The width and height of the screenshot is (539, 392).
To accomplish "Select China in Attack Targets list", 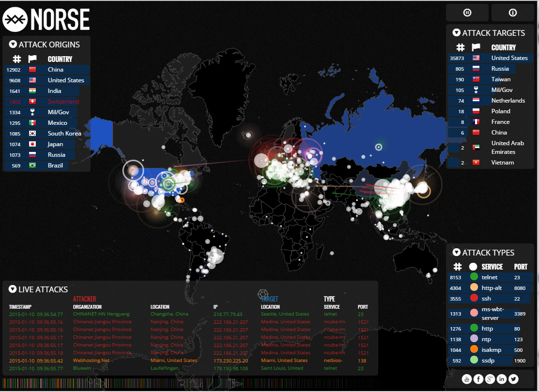I will 491,132.
